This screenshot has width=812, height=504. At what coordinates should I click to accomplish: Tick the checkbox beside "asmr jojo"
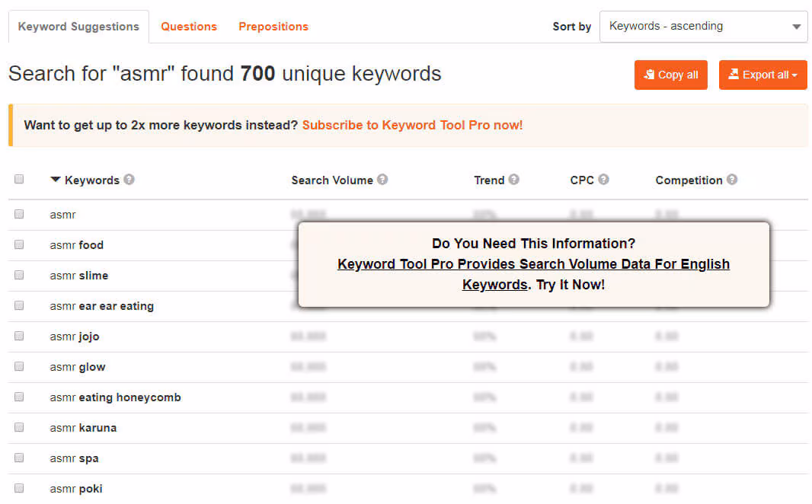tap(19, 336)
